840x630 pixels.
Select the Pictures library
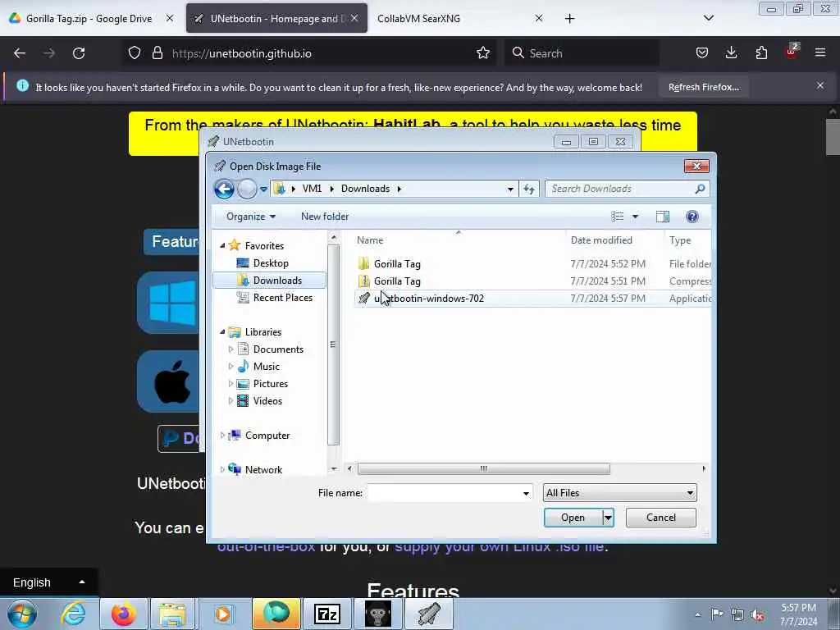pos(271,384)
